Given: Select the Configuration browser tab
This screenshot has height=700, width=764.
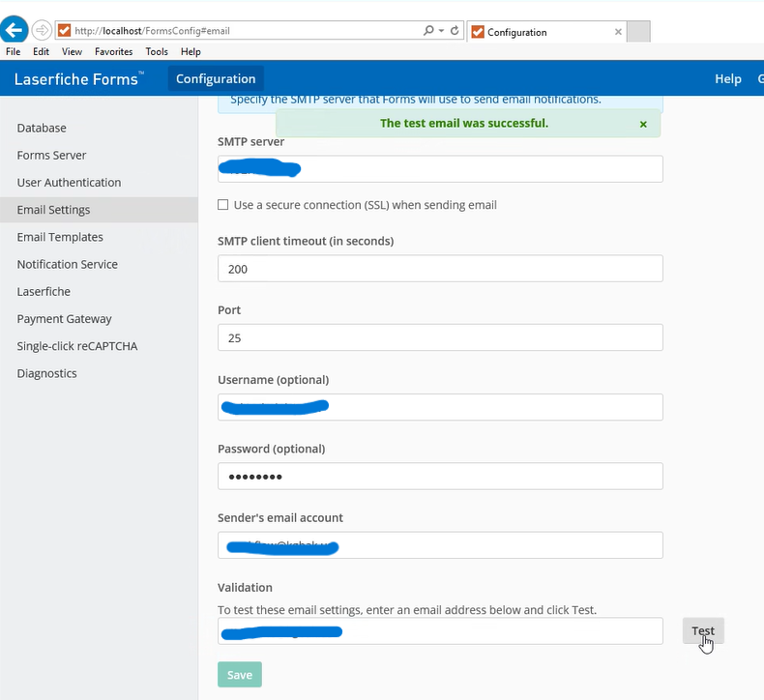Looking at the screenshot, I should coord(546,32).
